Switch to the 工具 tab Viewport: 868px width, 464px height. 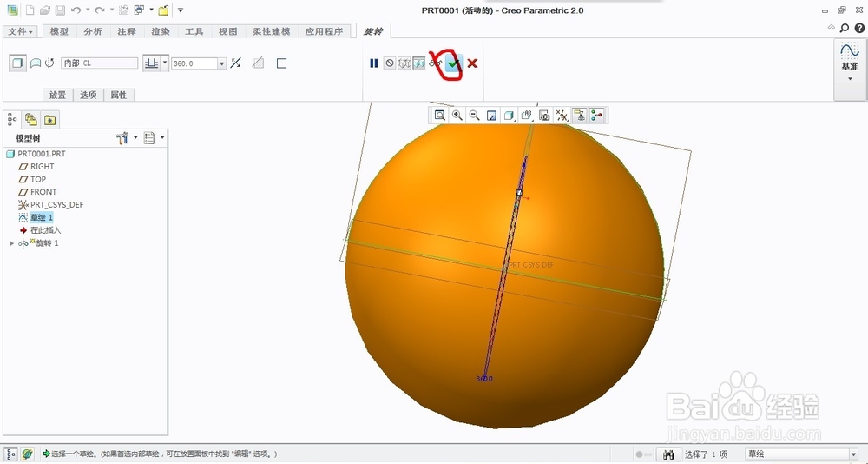pos(194,31)
